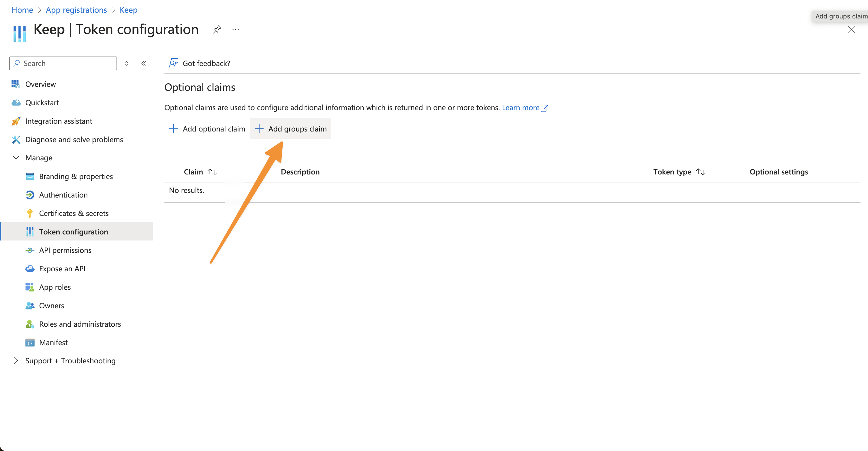The width and height of the screenshot is (868, 451).
Task: Collapse the Manage section
Action: [x=16, y=157]
